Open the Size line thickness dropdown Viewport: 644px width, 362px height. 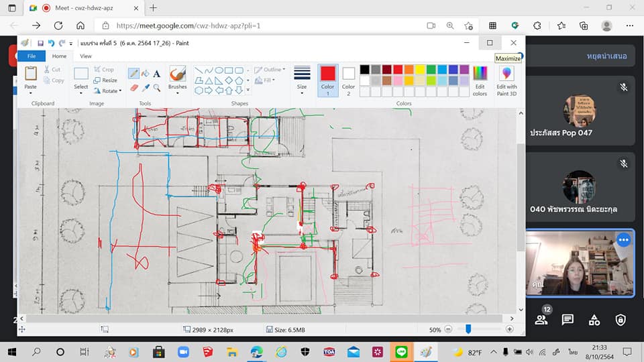(302, 79)
